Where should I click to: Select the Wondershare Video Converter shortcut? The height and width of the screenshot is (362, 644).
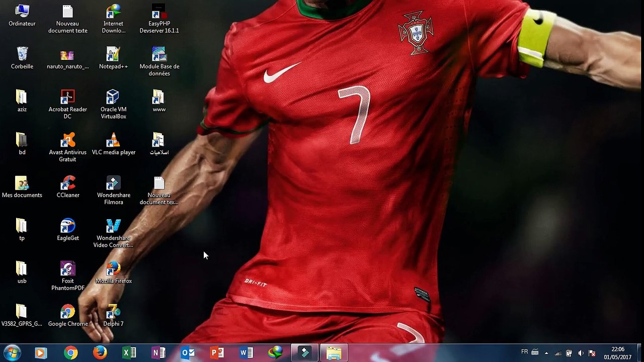click(x=114, y=233)
